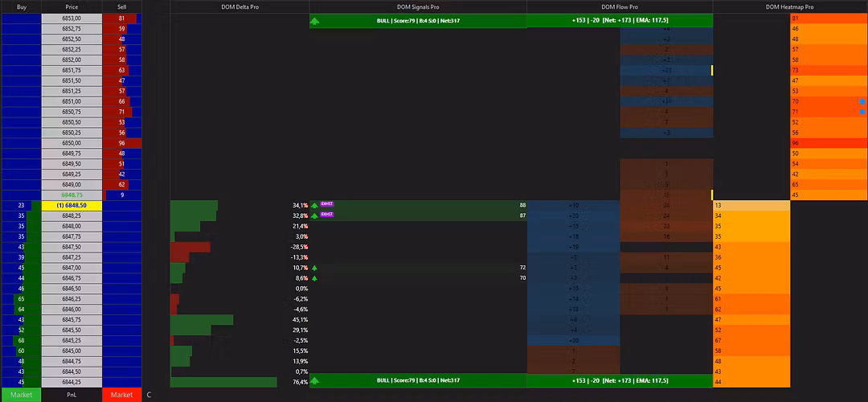Image resolution: width=868 pixels, height=402 pixels.
Task: Click blue dot marker on heatmap row 71
Action: (862, 112)
